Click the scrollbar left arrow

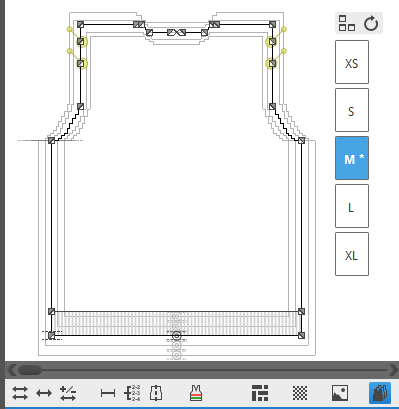pos(12,370)
